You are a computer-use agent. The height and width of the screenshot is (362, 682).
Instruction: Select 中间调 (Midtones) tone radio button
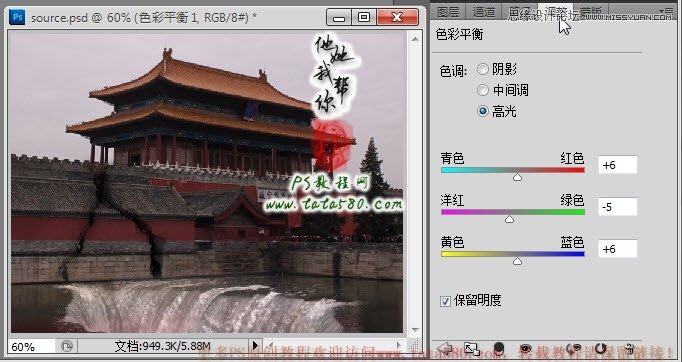(x=483, y=90)
